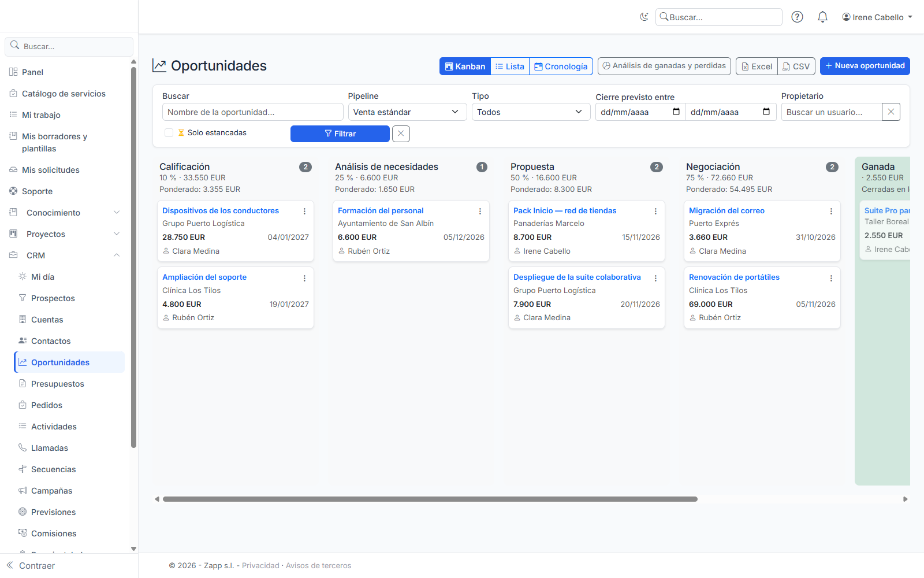Open options menu for Renovación de portátiles

(x=831, y=278)
